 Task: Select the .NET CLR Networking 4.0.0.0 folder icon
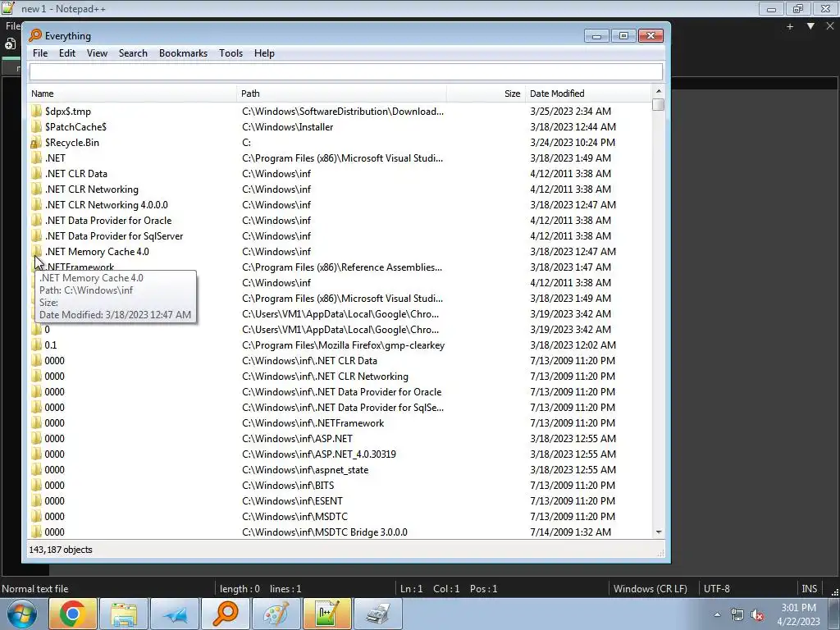click(36, 204)
